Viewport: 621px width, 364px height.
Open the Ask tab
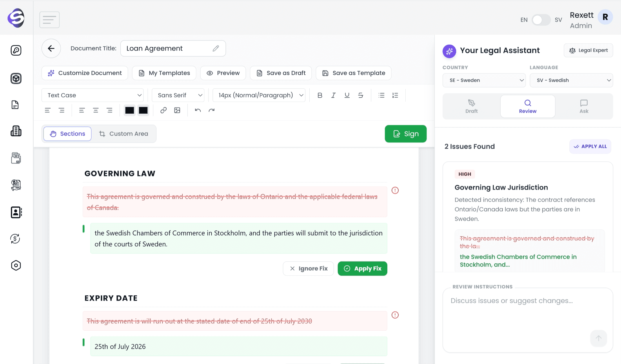(584, 106)
